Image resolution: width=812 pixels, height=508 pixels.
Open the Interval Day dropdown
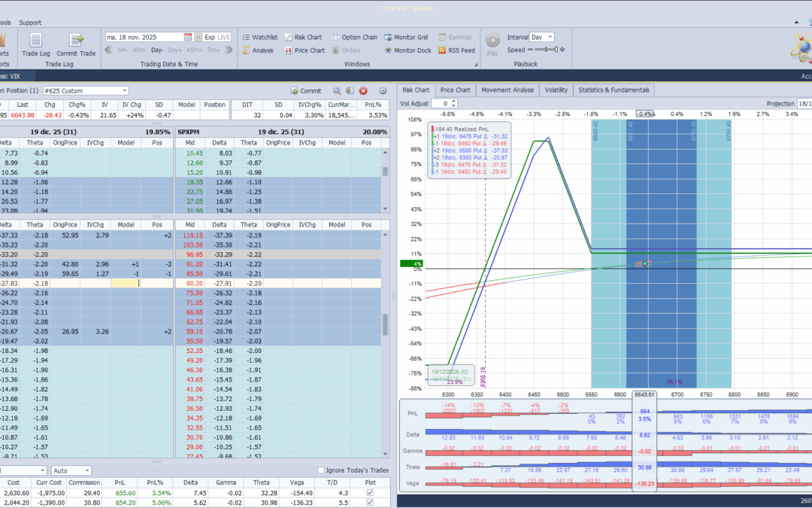[x=550, y=37]
